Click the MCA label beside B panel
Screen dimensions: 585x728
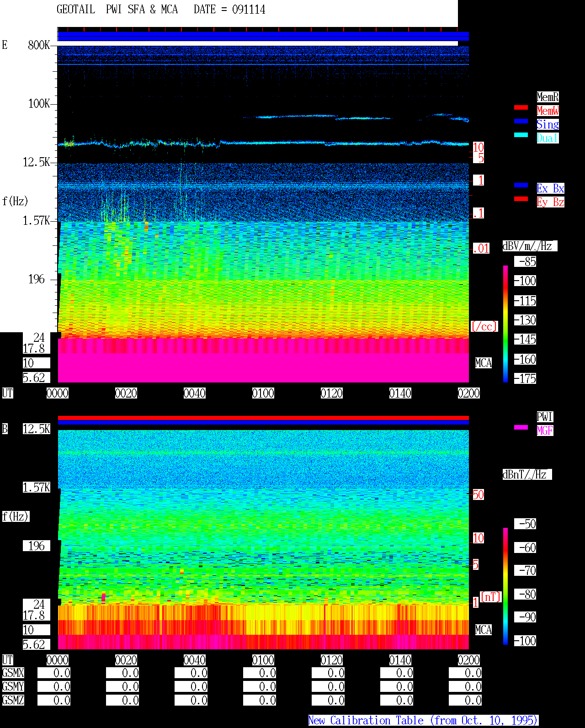point(484,630)
